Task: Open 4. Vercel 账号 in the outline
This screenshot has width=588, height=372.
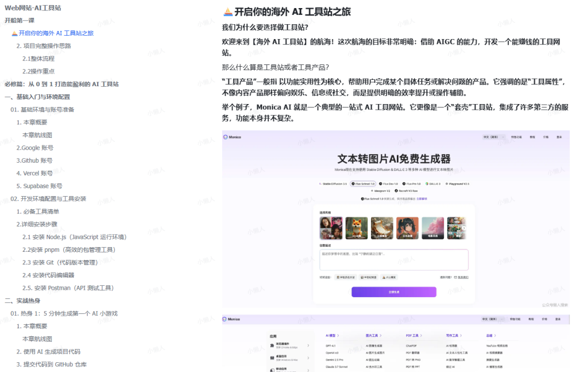Action: [x=34, y=174]
